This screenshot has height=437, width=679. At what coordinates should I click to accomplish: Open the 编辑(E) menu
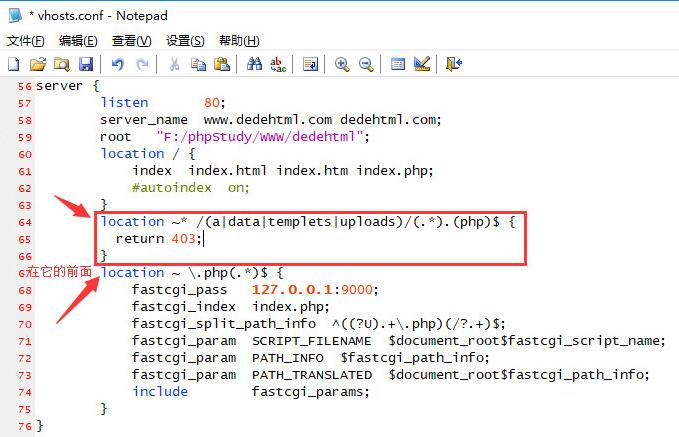[78, 41]
